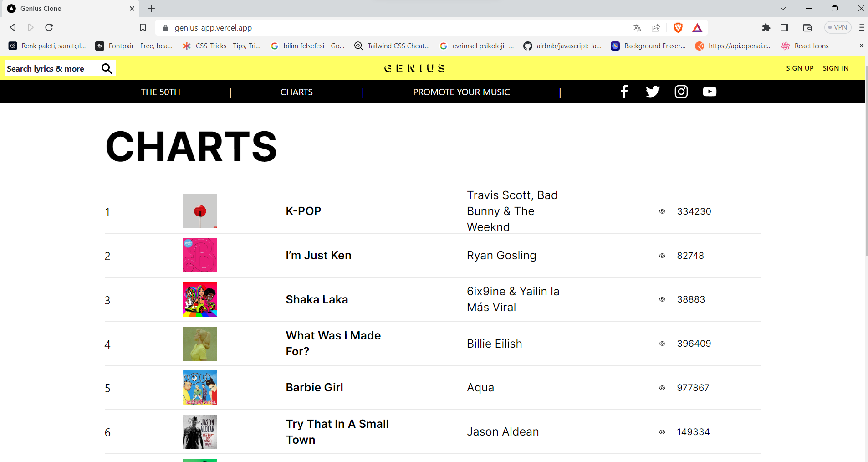Open Brave Rewards triangle icon
Image resolution: width=868 pixels, height=462 pixels.
pyautogui.click(x=697, y=28)
